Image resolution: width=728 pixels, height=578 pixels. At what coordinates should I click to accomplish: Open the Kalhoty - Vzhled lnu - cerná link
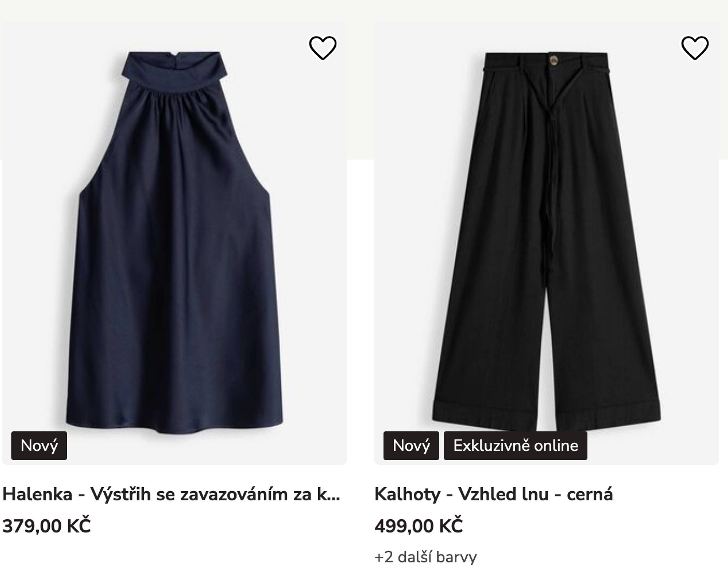point(493,494)
